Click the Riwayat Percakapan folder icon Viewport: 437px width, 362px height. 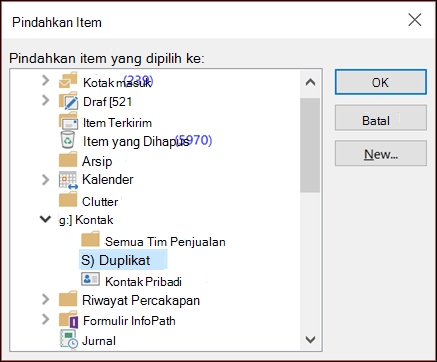[x=68, y=299]
